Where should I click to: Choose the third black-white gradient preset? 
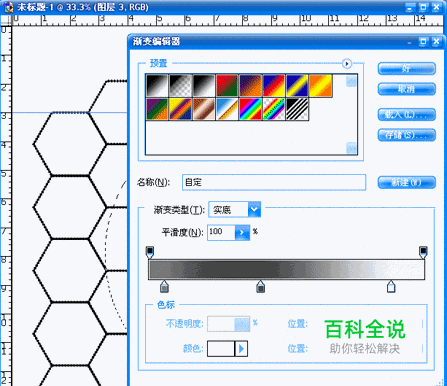coord(204,86)
